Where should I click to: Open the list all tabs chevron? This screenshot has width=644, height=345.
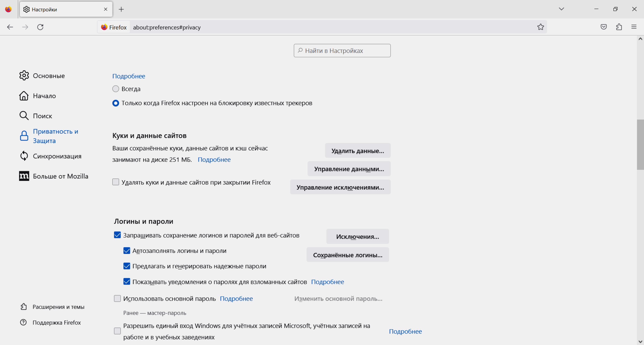[x=561, y=9]
